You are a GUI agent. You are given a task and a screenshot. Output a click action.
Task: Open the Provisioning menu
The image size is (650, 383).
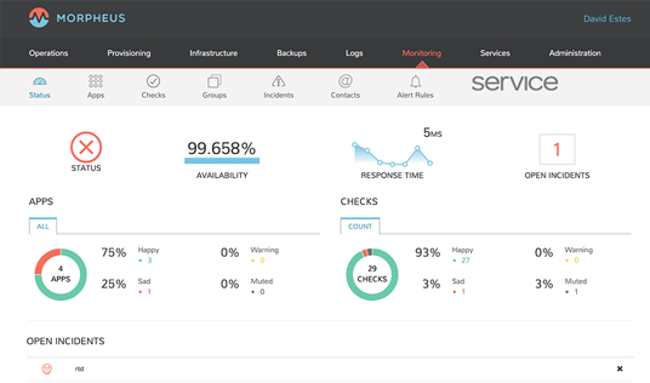click(129, 53)
